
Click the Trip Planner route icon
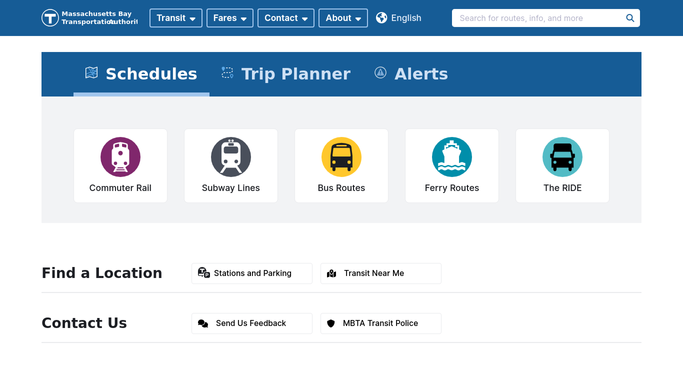point(227,73)
